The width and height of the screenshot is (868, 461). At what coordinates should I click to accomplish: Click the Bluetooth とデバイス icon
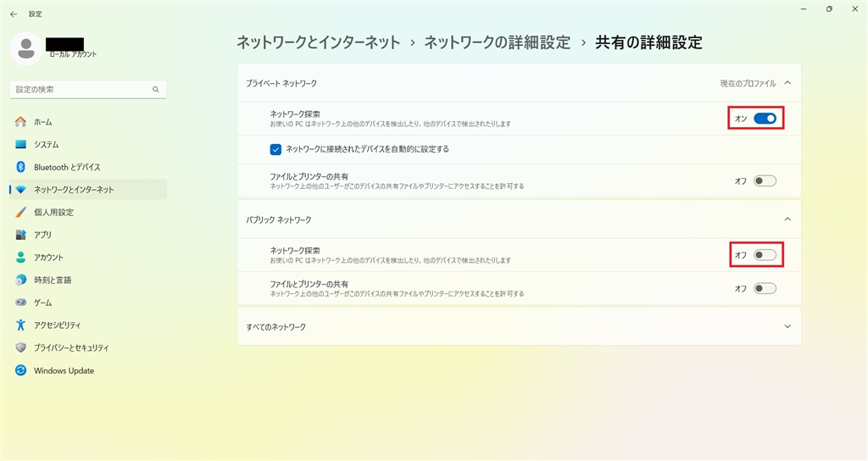pos(21,167)
